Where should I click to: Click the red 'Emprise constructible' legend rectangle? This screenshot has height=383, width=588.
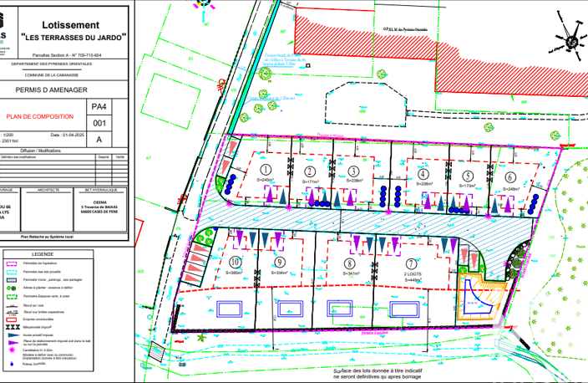12,319
